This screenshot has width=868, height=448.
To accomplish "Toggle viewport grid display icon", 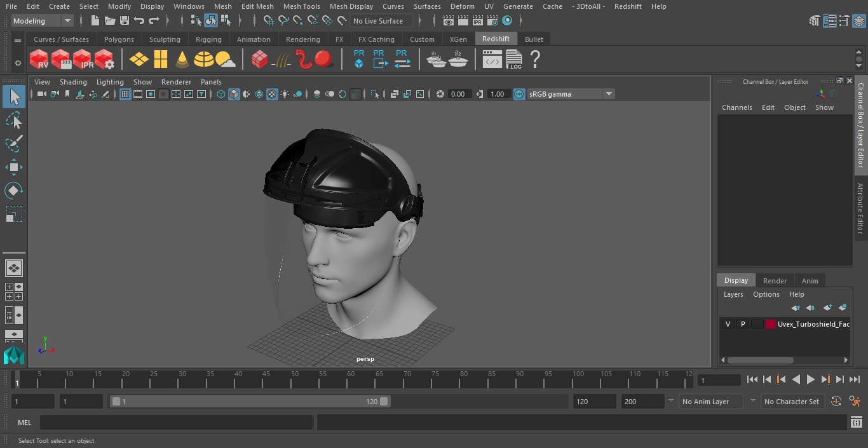I will tap(125, 94).
